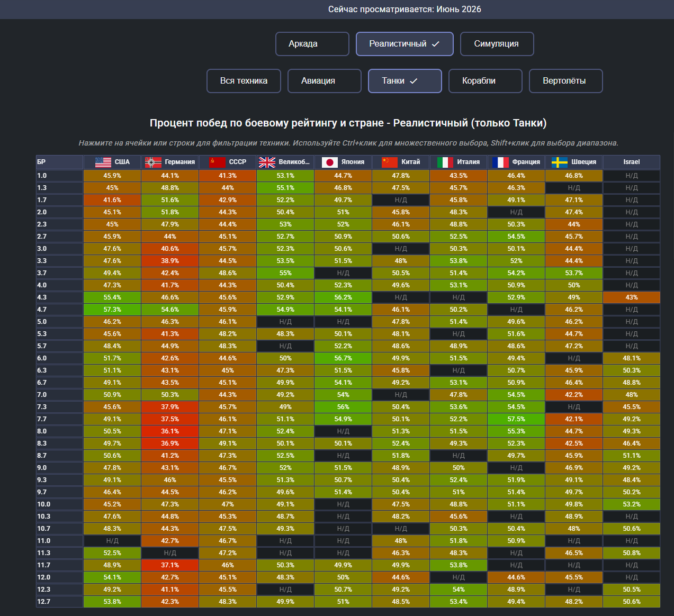Click the USA flag icon in header
The width and height of the screenshot is (674, 616).
[x=103, y=162]
